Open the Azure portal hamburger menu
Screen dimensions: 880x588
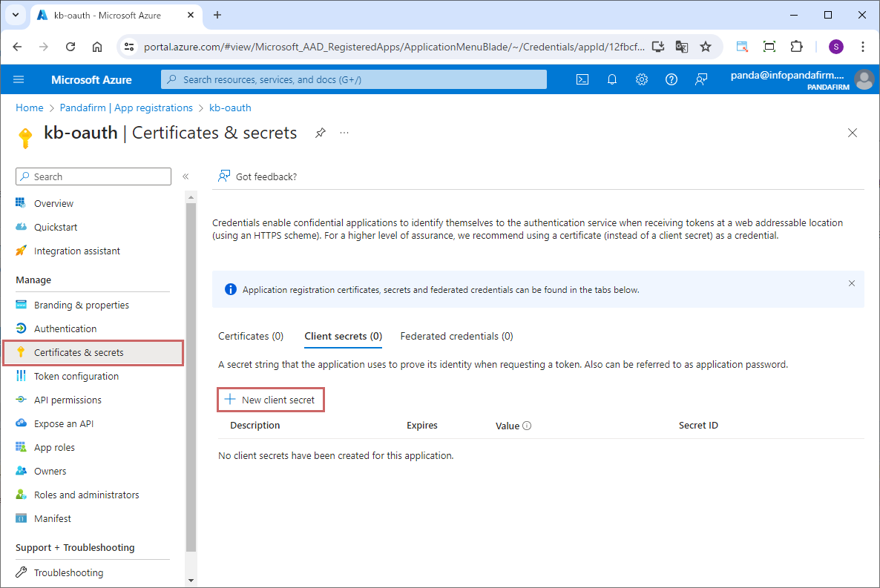pos(19,79)
